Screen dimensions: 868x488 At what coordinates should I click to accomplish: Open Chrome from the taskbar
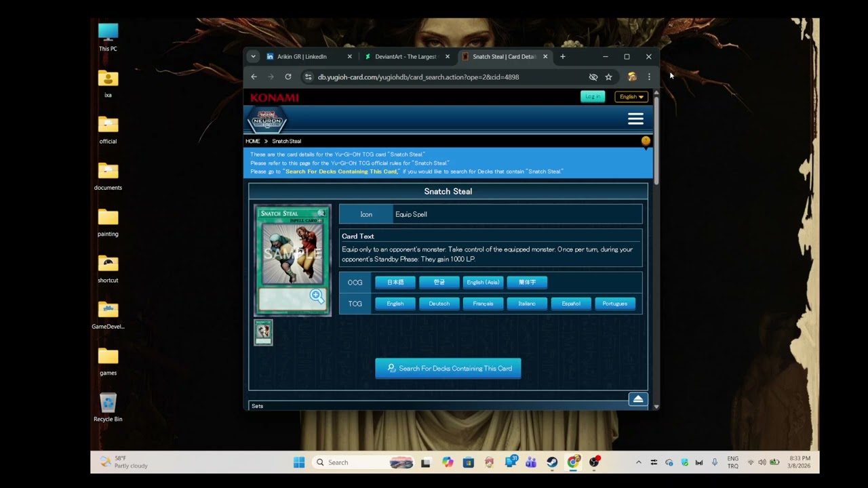(574, 462)
